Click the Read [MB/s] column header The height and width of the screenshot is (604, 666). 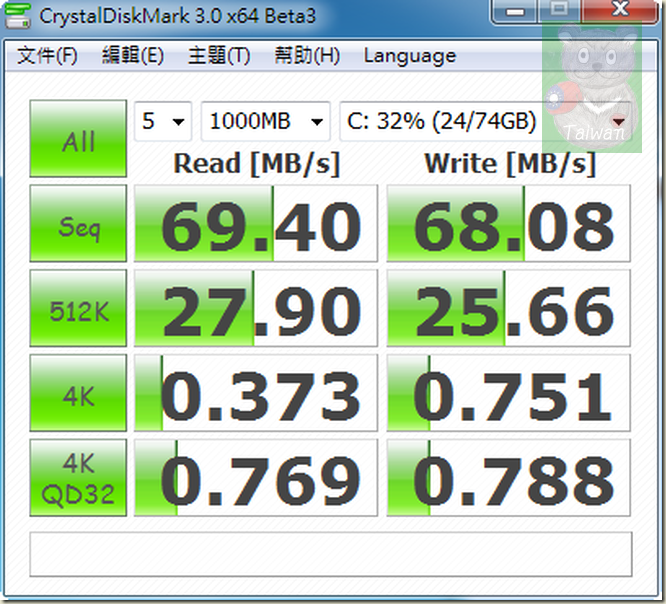(257, 164)
